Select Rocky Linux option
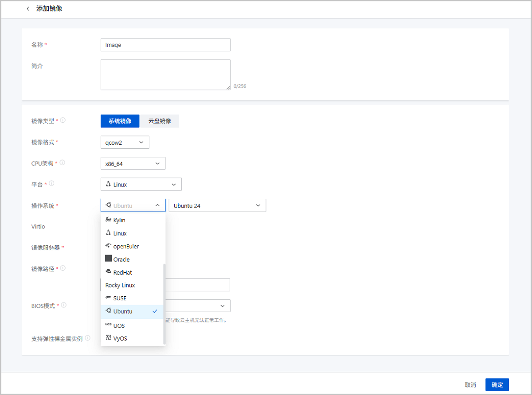532x395 pixels. tap(120, 285)
